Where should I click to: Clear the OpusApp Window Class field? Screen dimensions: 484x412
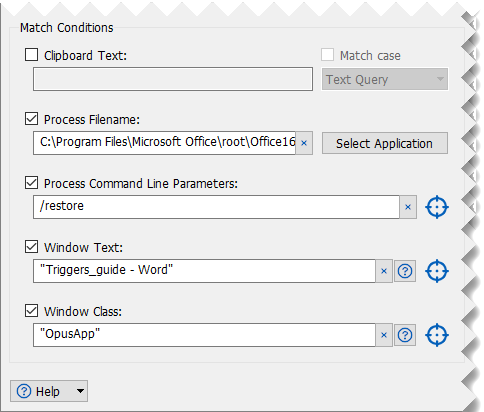(384, 335)
